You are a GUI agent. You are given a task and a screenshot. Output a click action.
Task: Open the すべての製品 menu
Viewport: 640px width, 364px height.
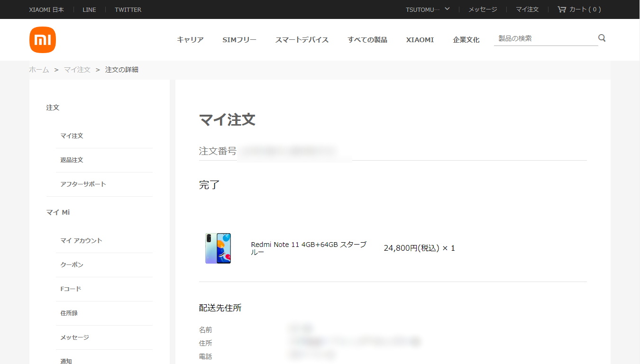point(367,40)
